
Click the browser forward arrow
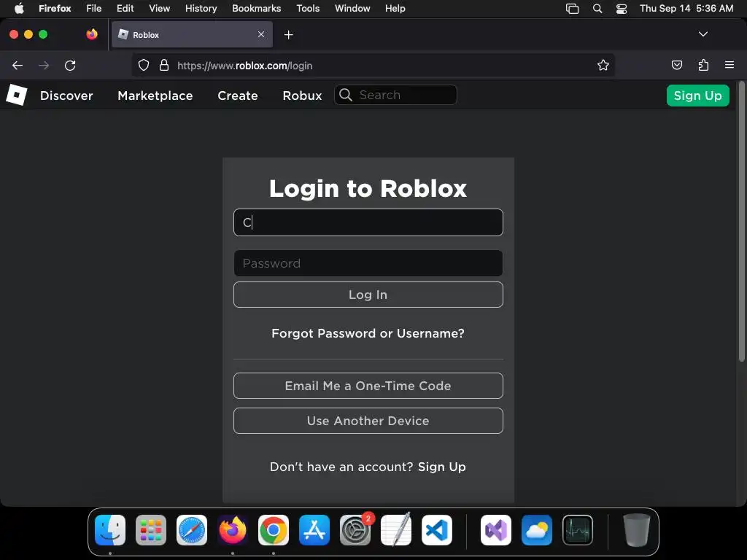click(44, 65)
